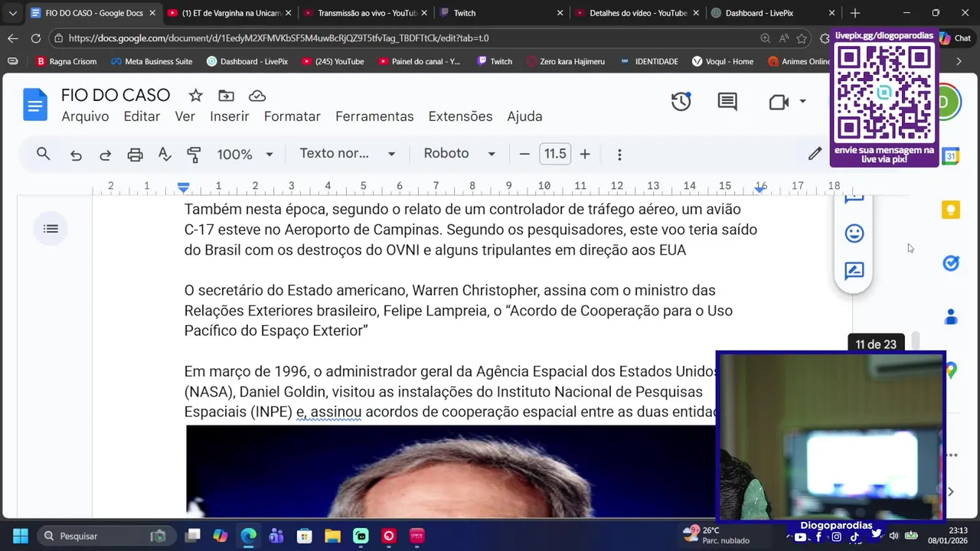The image size is (980, 551).
Task: Open the Editar menu
Action: click(x=142, y=116)
